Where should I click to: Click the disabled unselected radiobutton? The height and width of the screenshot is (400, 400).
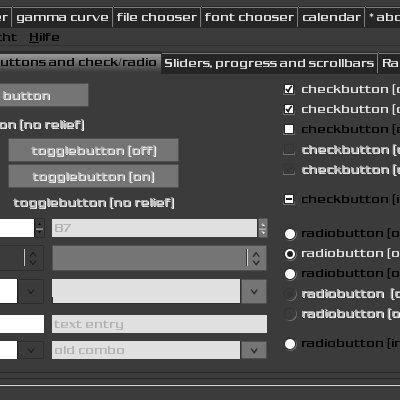click(290, 294)
